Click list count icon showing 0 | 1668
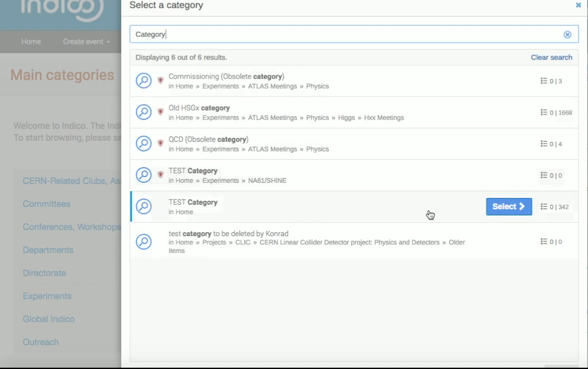The height and width of the screenshot is (369, 588). coord(544,112)
